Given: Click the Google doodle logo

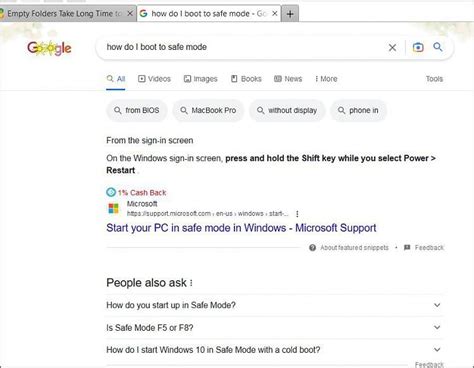Looking at the screenshot, I should (49, 48).
